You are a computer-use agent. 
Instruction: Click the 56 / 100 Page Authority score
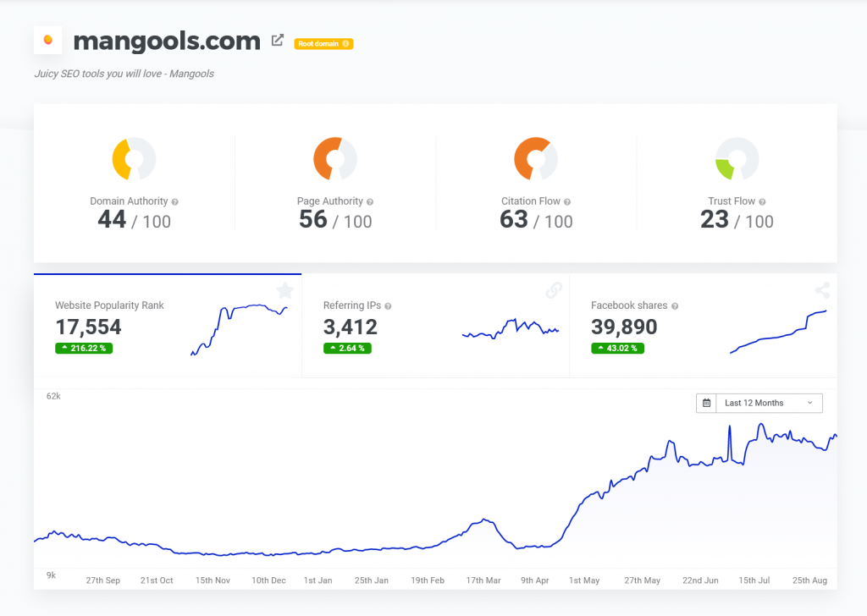point(335,220)
